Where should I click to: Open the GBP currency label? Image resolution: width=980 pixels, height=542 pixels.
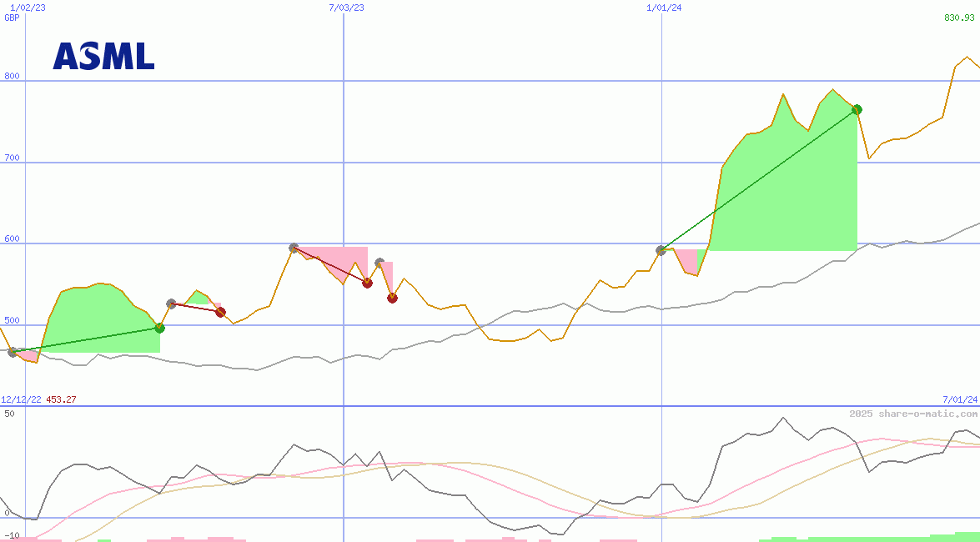pyautogui.click(x=9, y=18)
